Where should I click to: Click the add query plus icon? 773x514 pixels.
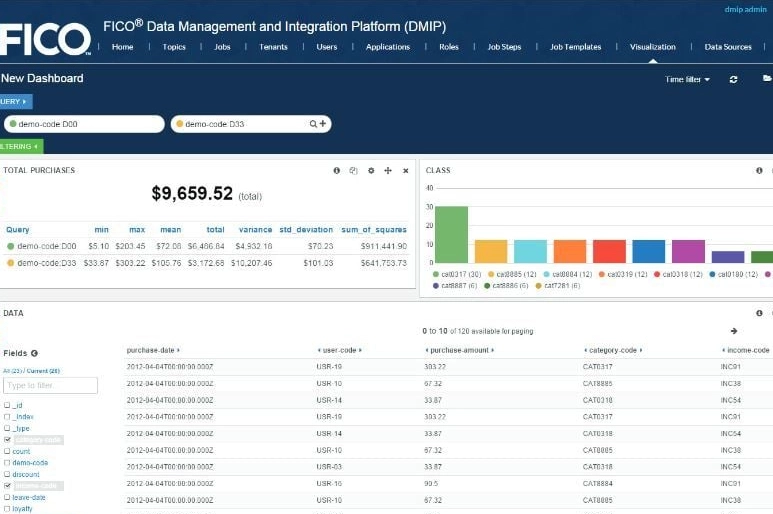[323, 124]
